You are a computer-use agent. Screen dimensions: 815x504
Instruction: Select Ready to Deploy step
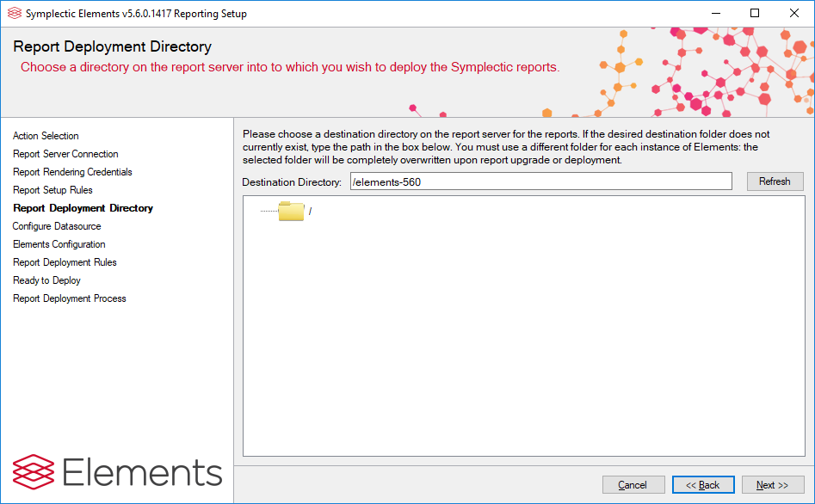(46, 280)
